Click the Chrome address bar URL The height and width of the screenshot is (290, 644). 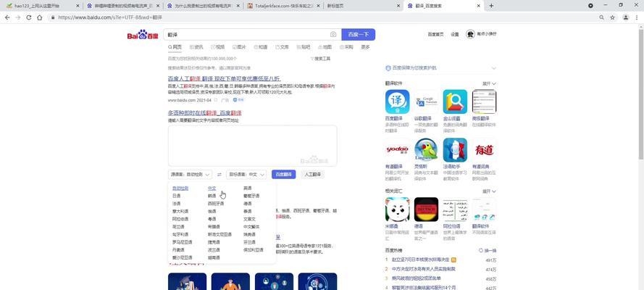(110, 17)
